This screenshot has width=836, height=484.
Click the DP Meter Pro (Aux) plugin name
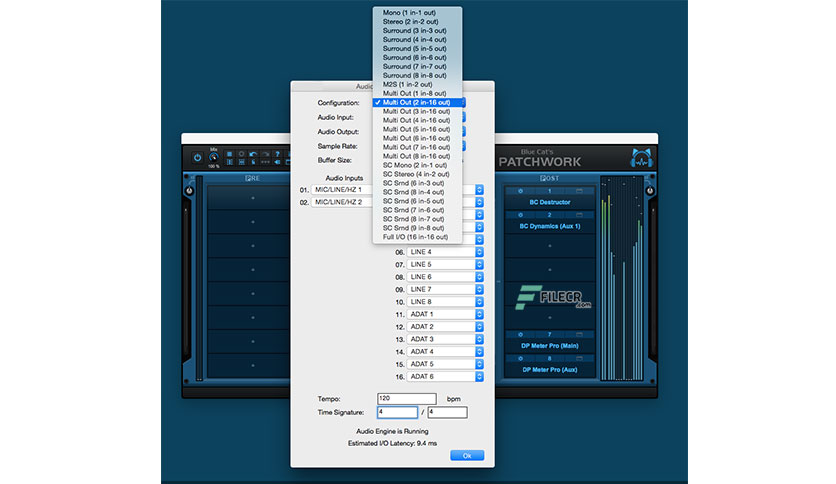tap(550, 369)
